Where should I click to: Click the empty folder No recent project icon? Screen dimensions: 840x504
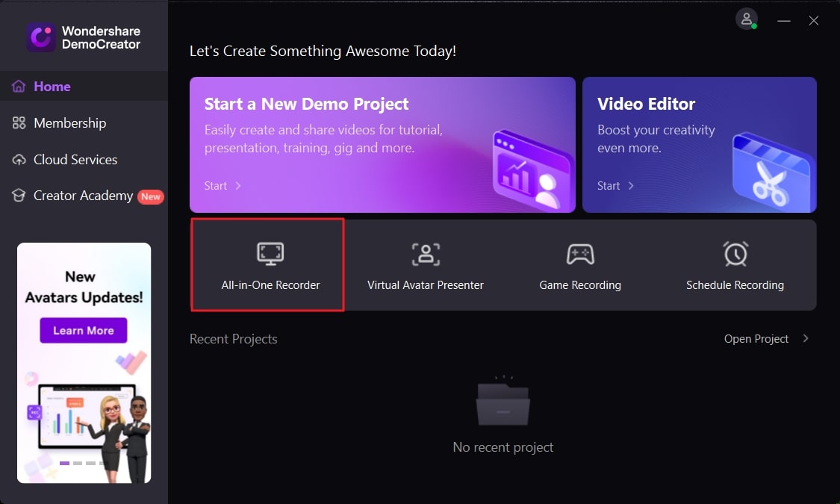coord(503,401)
